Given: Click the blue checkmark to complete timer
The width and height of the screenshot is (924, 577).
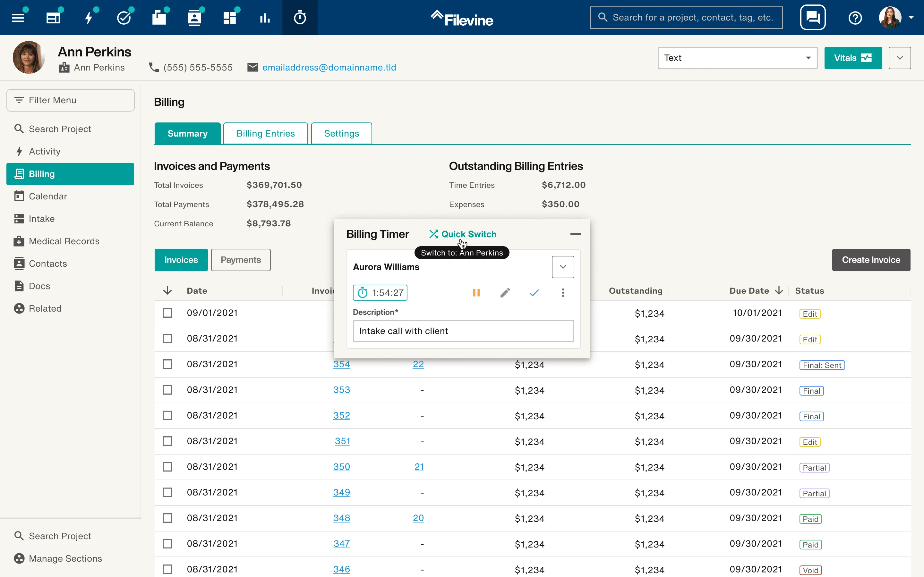Looking at the screenshot, I should pos(534,293).
